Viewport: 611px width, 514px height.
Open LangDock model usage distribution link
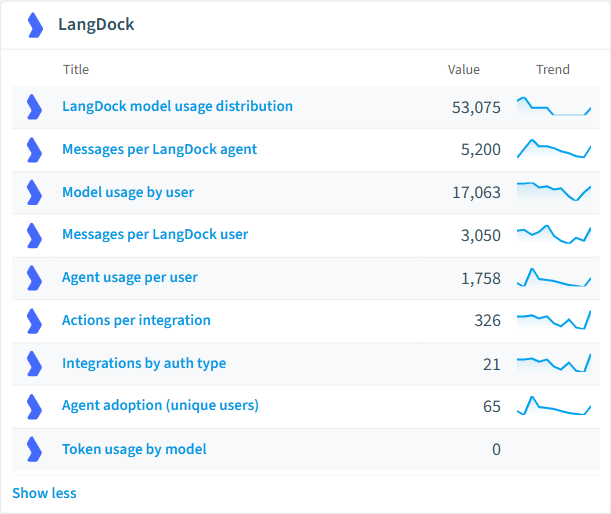tap(177, 106)
